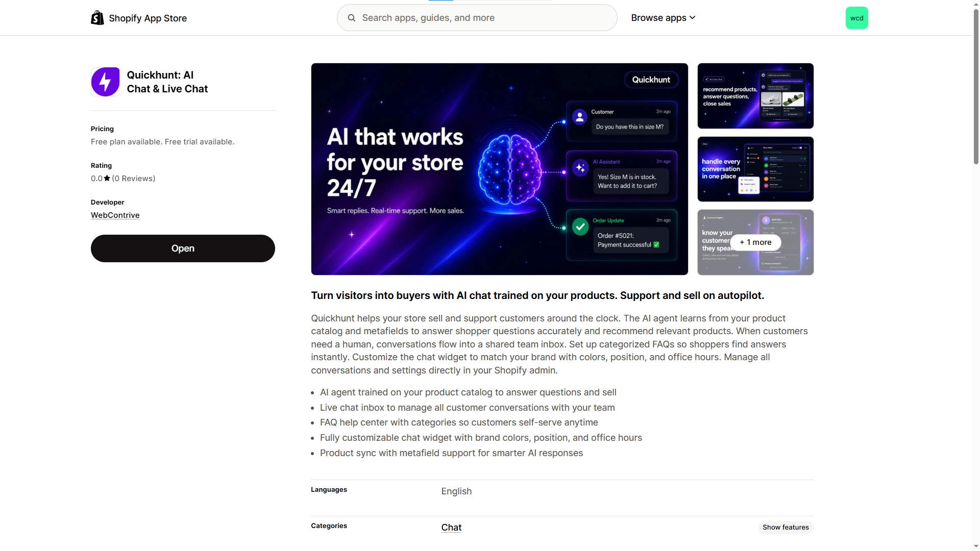The image size is (980, 551).
Task: Open the handle every conversation thumbnail
Action: (755, 169)
